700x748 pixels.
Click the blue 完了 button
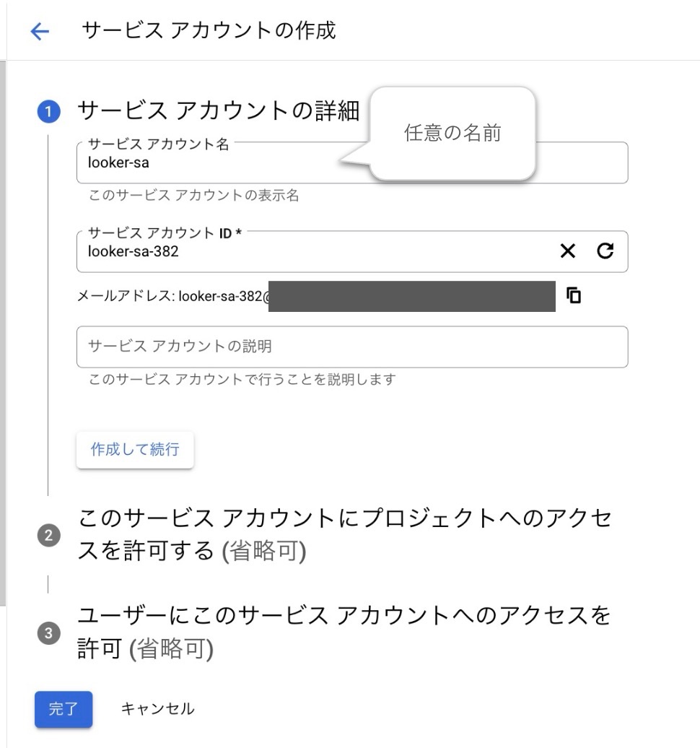(x=64, y=709)
